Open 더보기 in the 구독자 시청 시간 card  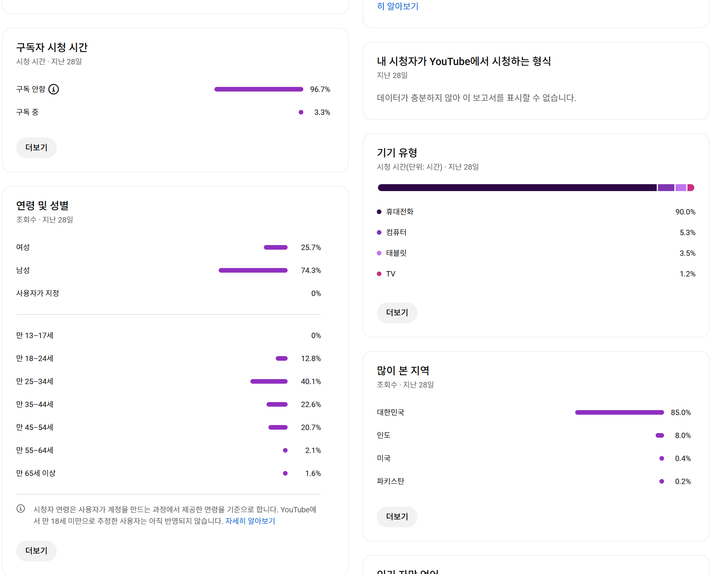36,148
